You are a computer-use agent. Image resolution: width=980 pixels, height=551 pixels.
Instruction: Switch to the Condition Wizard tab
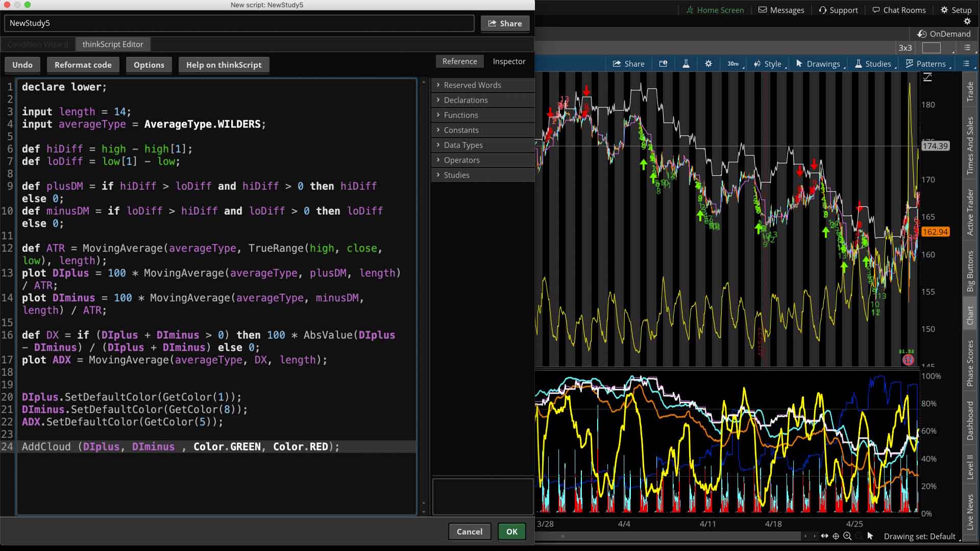pyautogui.click(x=38, y=44)
